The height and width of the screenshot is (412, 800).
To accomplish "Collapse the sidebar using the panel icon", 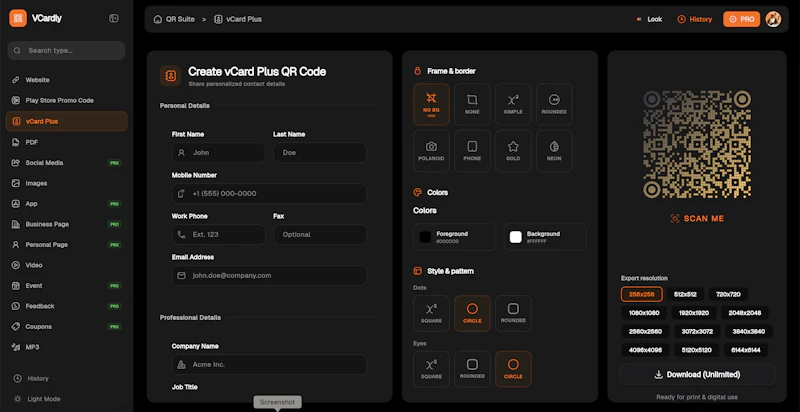I will [x=114, y=18].
